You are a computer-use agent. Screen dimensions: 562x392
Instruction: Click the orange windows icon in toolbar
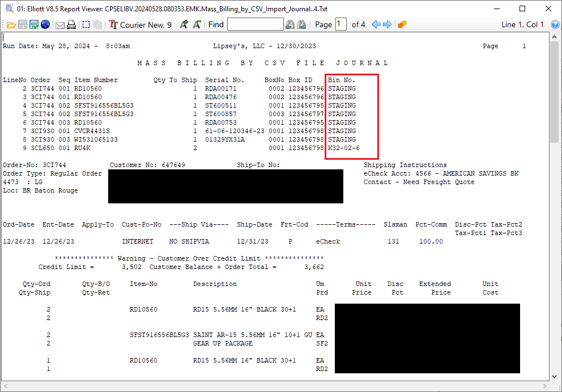tap(402, 25)
